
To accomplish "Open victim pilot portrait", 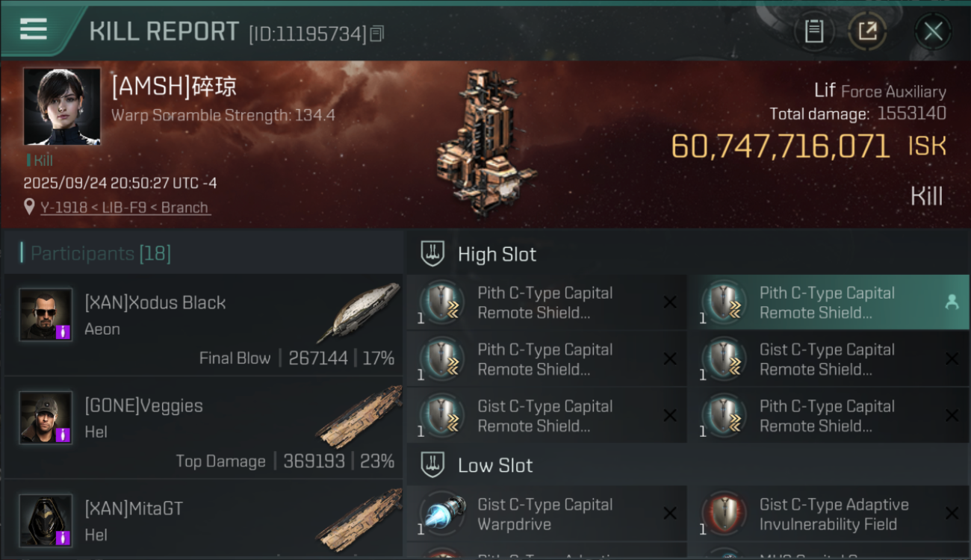I will pyautogui.click(x=62, y=107).
